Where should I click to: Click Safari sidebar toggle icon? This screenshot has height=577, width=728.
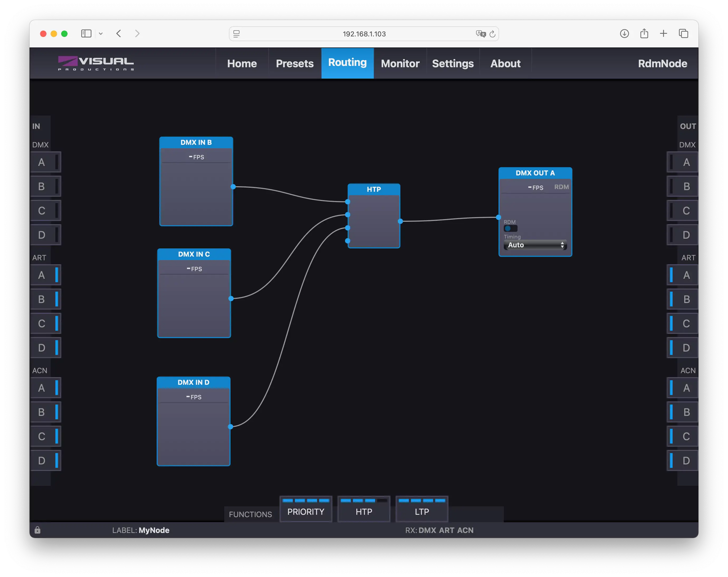pos(86,34)
